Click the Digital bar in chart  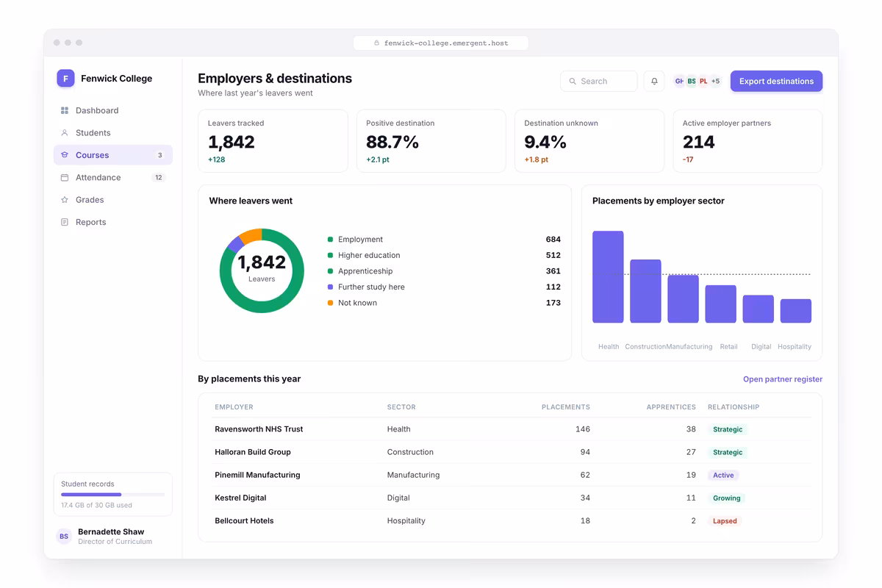(758, 309)
